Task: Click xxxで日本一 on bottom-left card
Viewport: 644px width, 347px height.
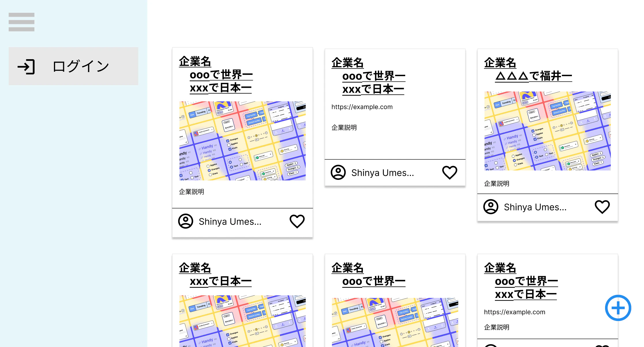Action: tap(221, 281)
